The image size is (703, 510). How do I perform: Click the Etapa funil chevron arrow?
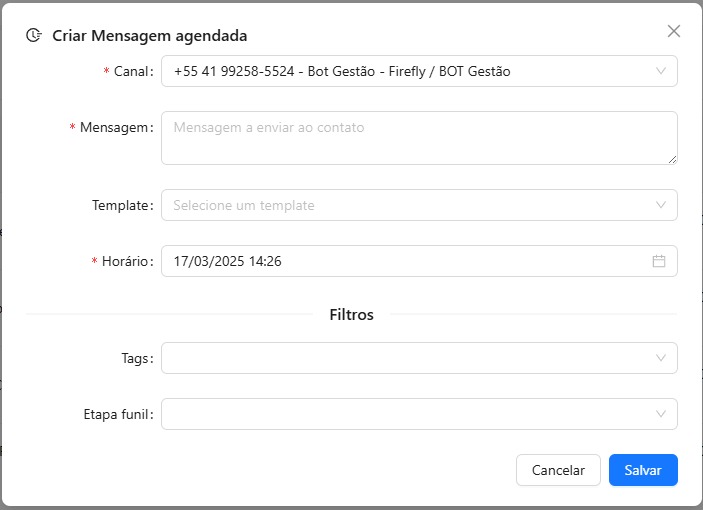coord(660,414)
